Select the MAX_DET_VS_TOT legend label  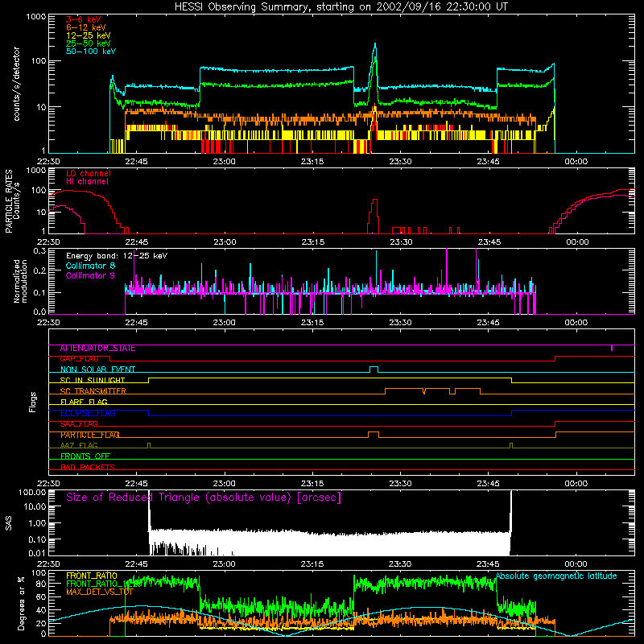coord(100,592)
